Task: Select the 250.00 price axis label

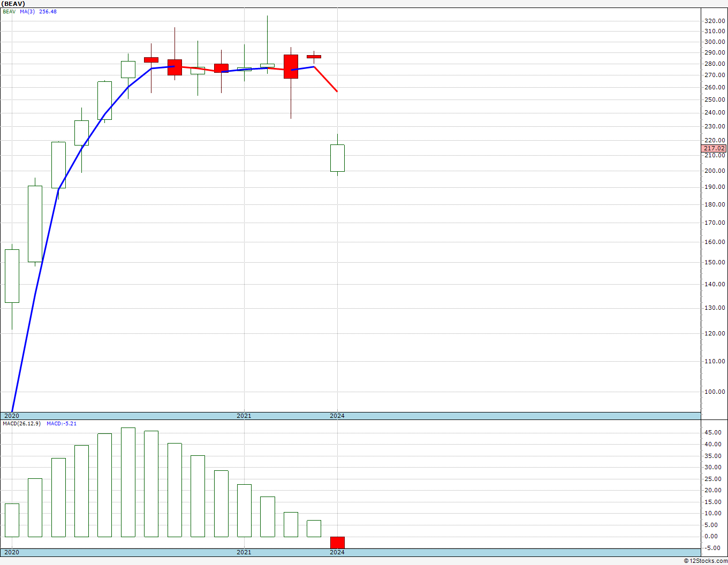Action: pyautogui.click(x=715, y=100)
